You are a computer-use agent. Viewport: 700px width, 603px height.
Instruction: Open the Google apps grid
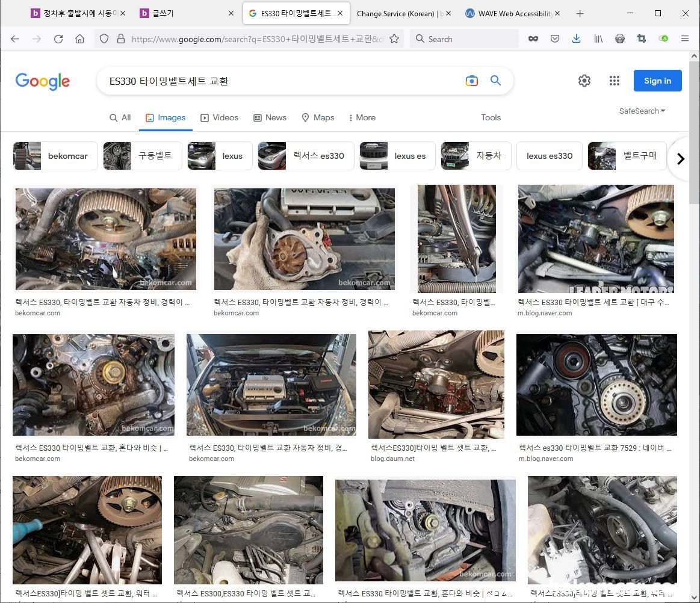[615, 81]
